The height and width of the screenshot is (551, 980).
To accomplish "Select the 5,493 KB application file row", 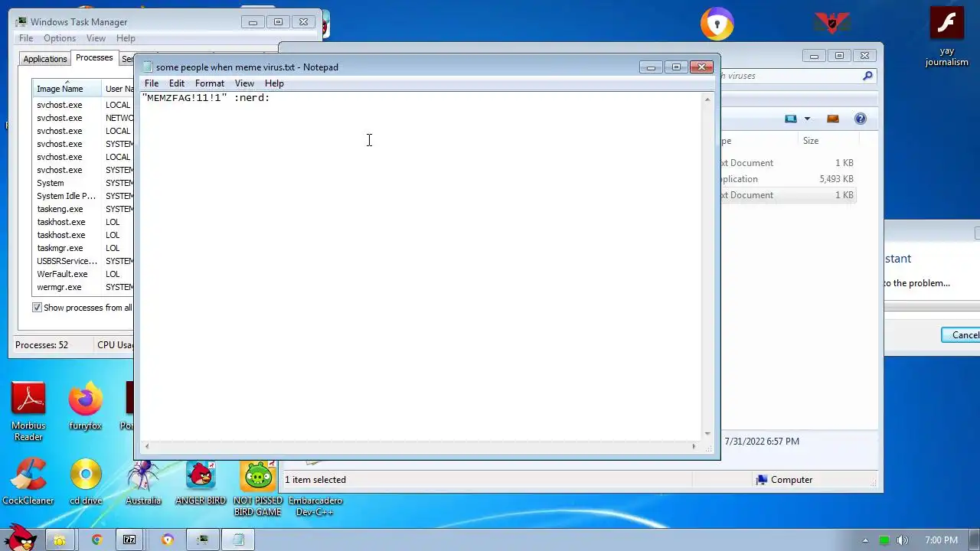I will pos(788,179).
